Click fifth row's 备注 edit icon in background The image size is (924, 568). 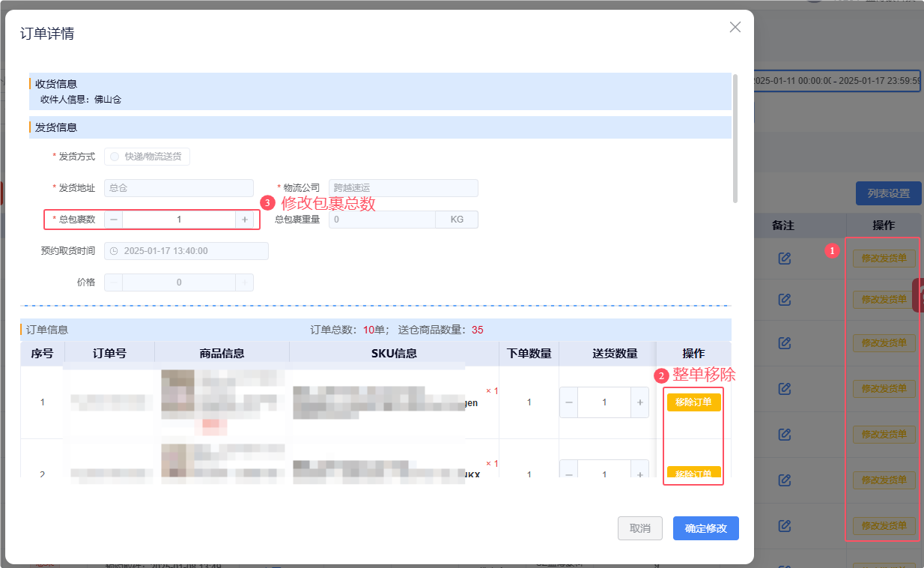tap(785, 435)
